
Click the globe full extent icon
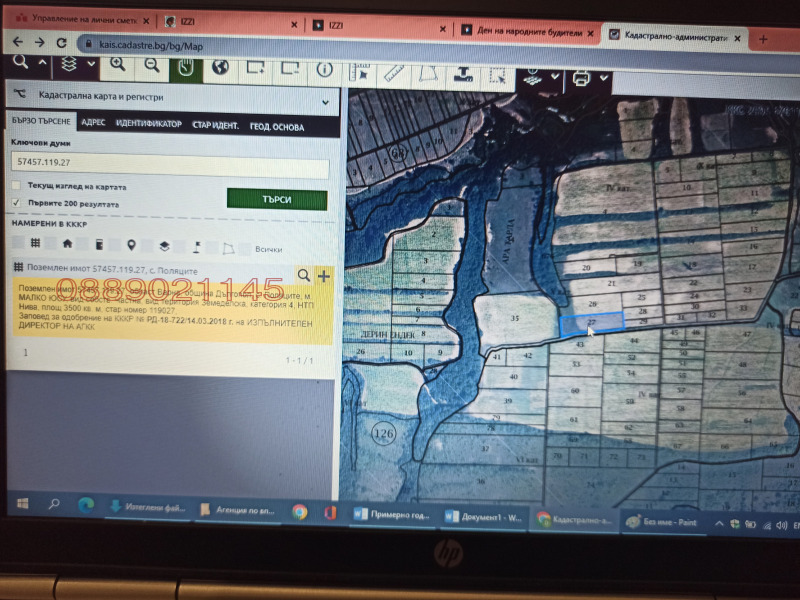tap(221, 68)
